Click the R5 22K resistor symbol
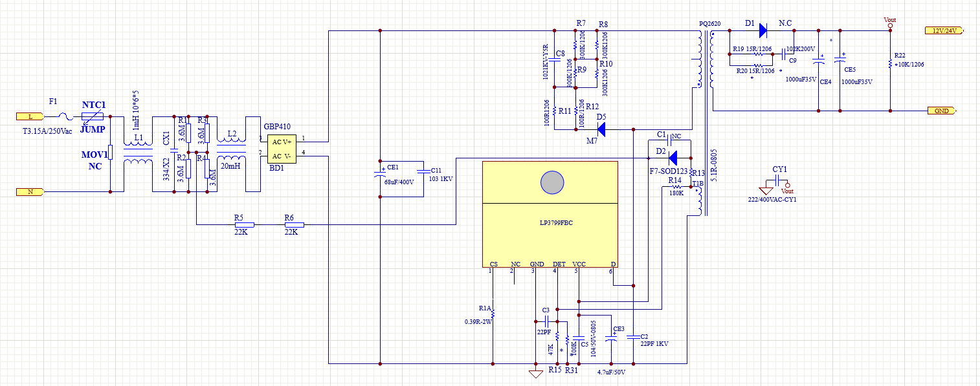980x386 pixels. (x=244, y=224)
